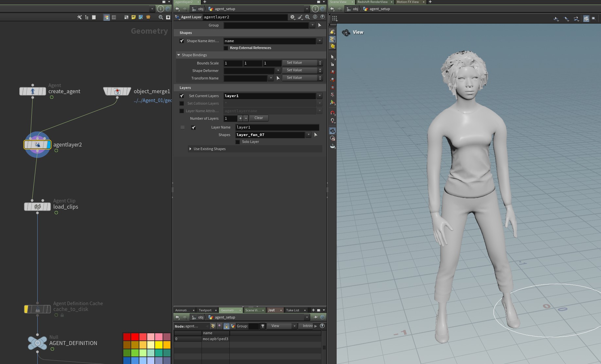Expand the Use Existing Shapes section
The image size is (601, 364).
(190, 149)
